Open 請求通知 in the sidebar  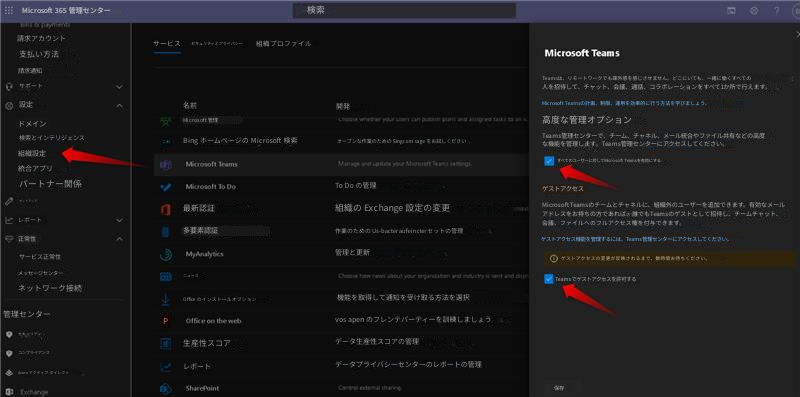[31, 70]
